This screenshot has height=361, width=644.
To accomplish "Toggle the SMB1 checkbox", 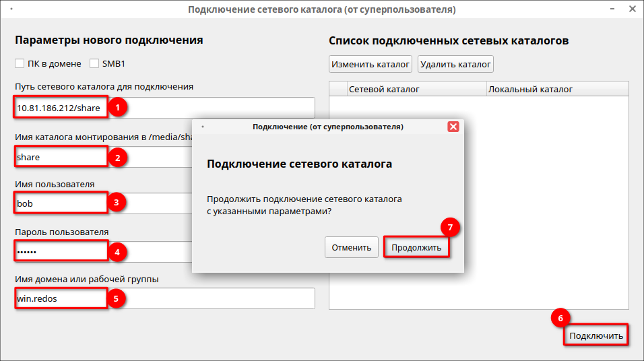I will [94, 64].
